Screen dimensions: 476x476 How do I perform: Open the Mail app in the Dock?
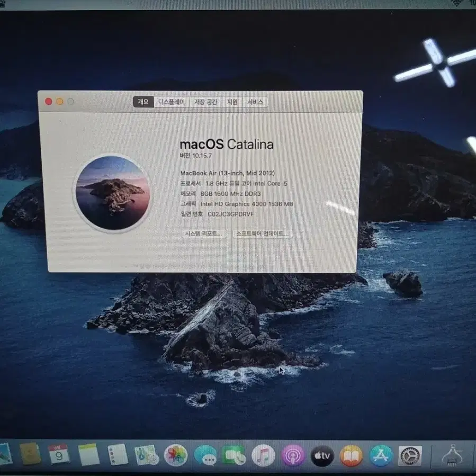(5, 454)
